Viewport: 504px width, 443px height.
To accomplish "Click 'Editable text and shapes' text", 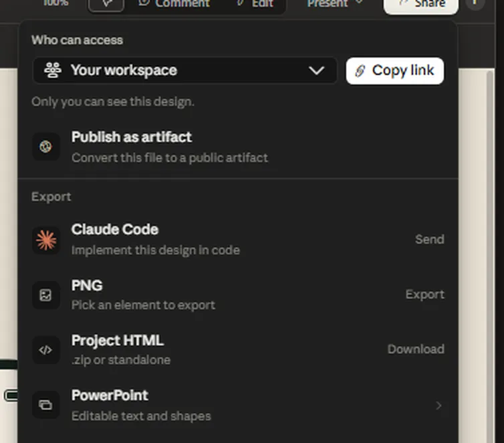I will pos(141,416).
